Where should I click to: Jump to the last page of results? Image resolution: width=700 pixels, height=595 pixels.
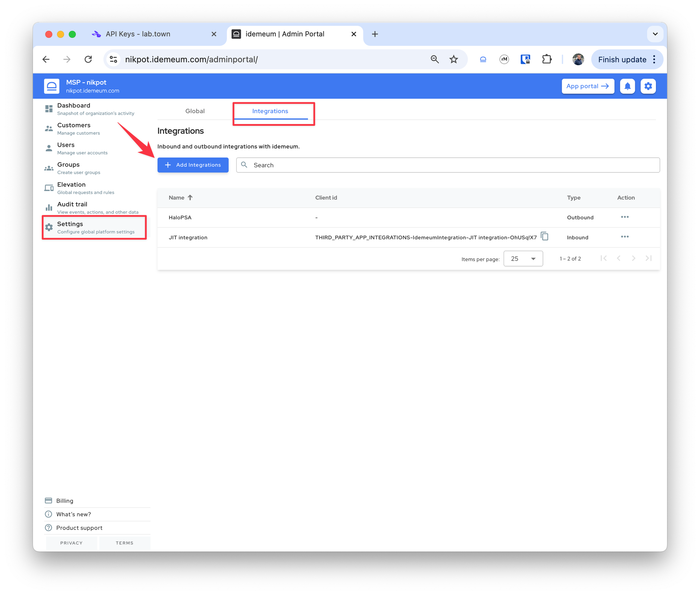pos(649,258)
